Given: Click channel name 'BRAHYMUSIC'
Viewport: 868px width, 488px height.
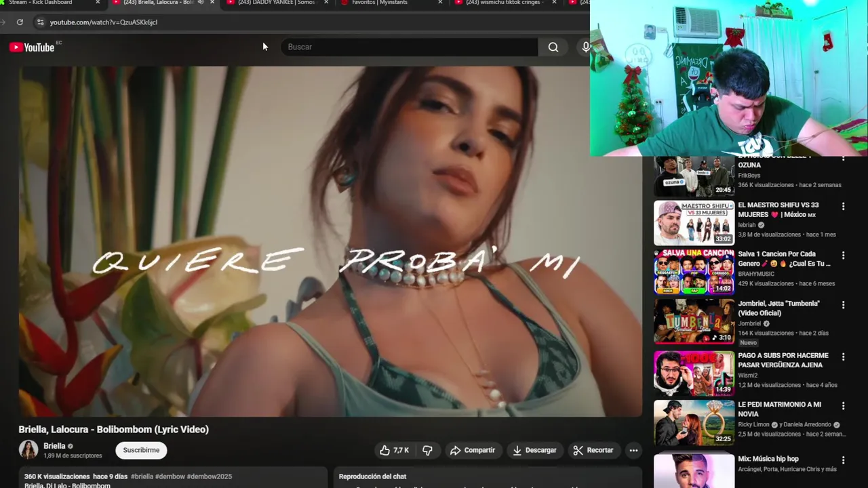Looking at the screenshot, I should click(756, 274).
